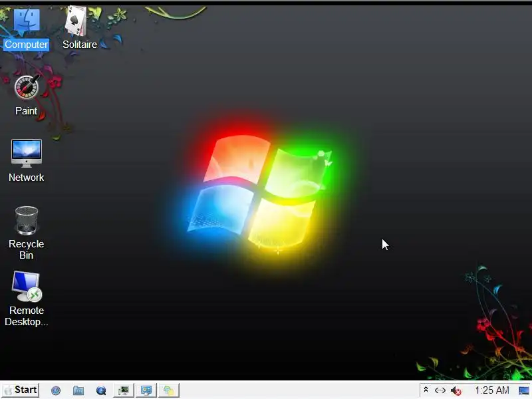Select the Solitaire desktop icon

coord(80,28)
